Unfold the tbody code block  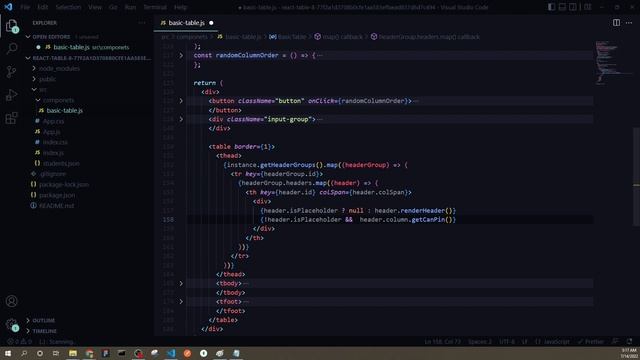[x=181, y=283]
